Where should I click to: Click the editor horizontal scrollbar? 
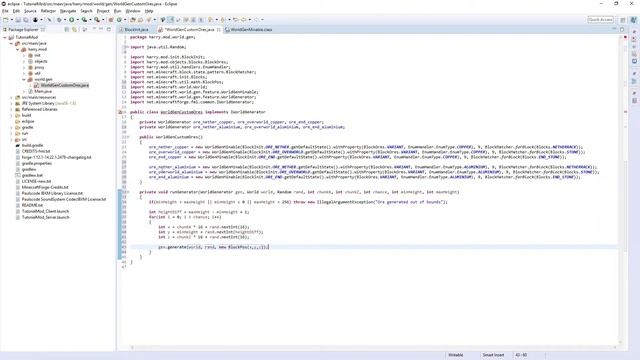tap(374, 348)
